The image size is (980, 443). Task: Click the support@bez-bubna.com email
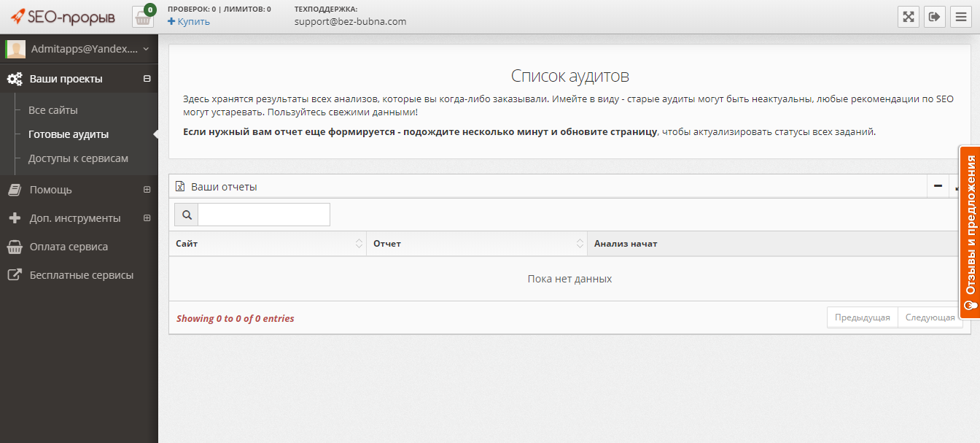350,21
